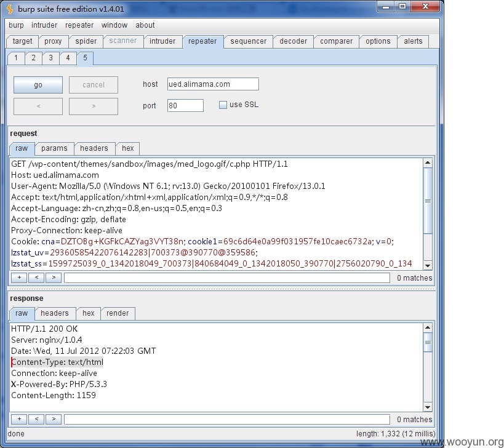Select repeater request tab 1

[x=16, y=58]
